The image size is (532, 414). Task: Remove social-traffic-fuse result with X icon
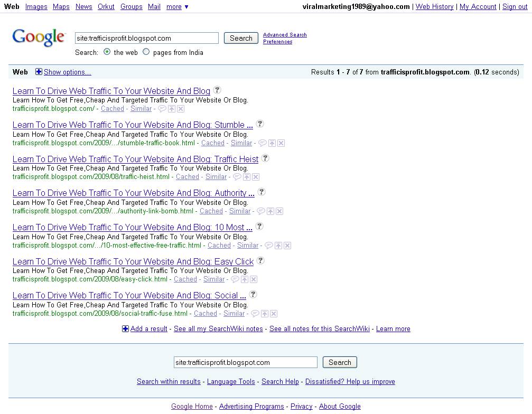274,314
